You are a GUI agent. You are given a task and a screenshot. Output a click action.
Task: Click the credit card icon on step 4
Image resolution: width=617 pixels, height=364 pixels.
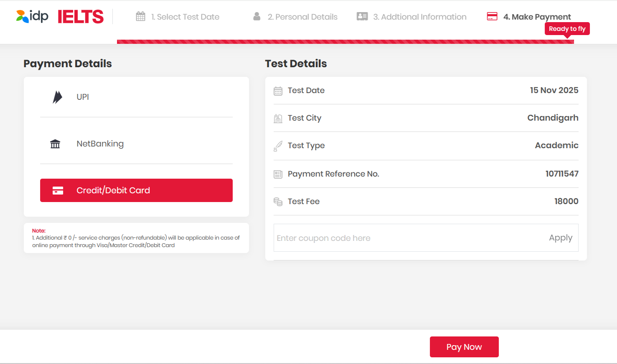492,16
